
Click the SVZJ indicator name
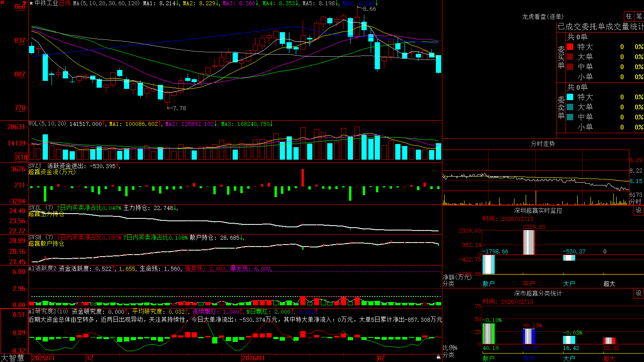tap(35, 166)
